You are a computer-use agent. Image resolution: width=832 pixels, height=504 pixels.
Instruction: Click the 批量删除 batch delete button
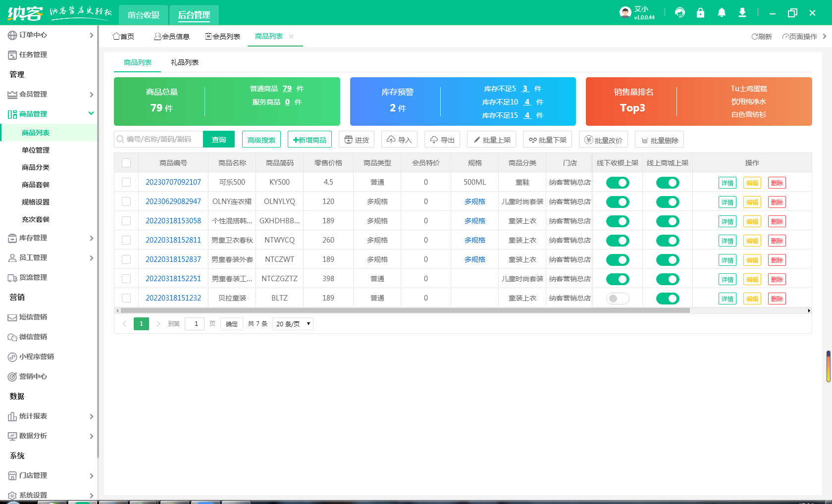(x=659, y=140)
